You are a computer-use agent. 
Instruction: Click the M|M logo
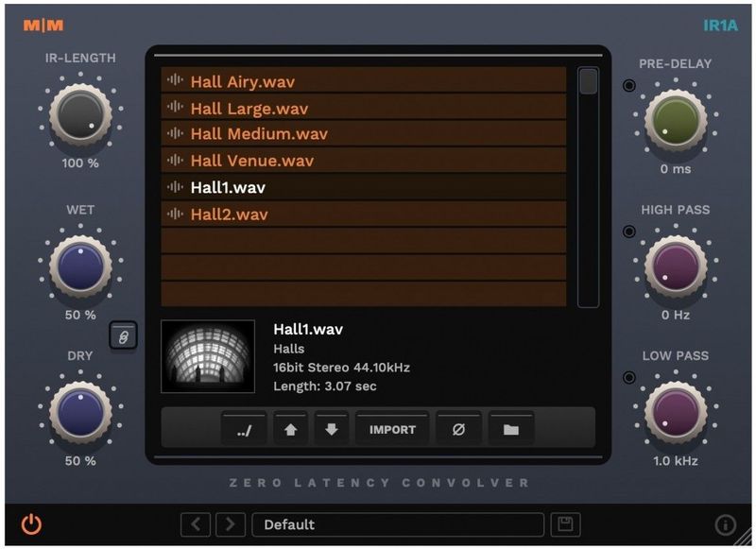click(x=43, y=26)
